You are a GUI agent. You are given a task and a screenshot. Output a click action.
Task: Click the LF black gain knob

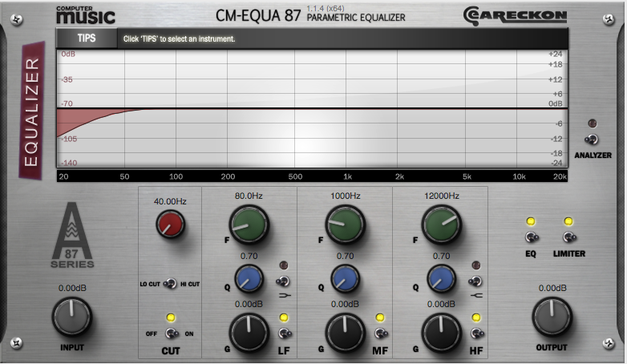coord(249,333)
